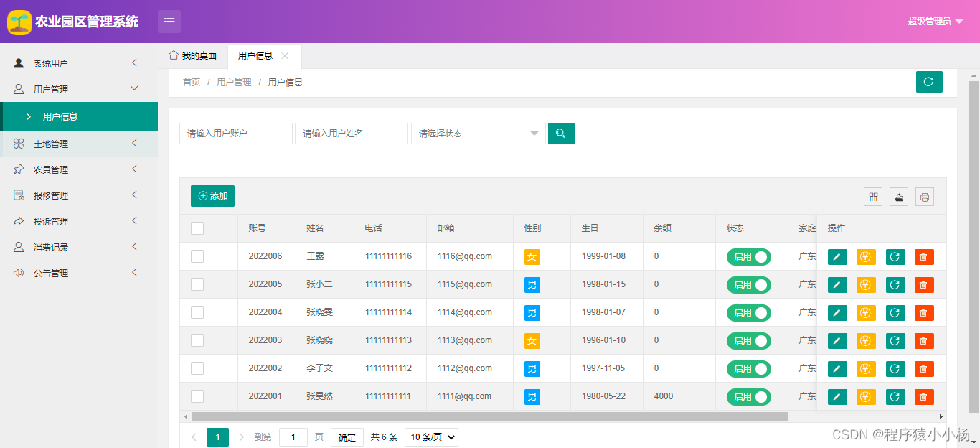This screenshot has width=980, height=448.
Task: Click the search magnifier button
Action: coord(561,134)
